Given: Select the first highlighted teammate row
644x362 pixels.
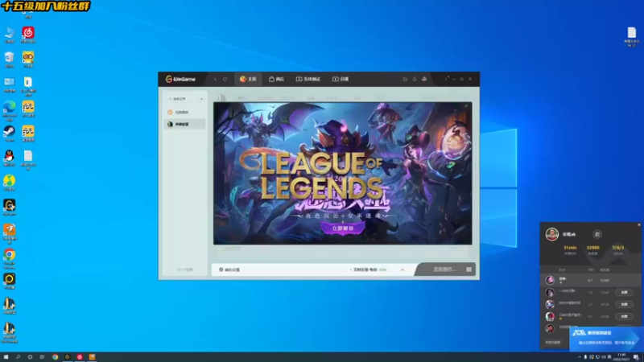Looking at the screenshot, I should pyautogui.click(x=592, y=280).
